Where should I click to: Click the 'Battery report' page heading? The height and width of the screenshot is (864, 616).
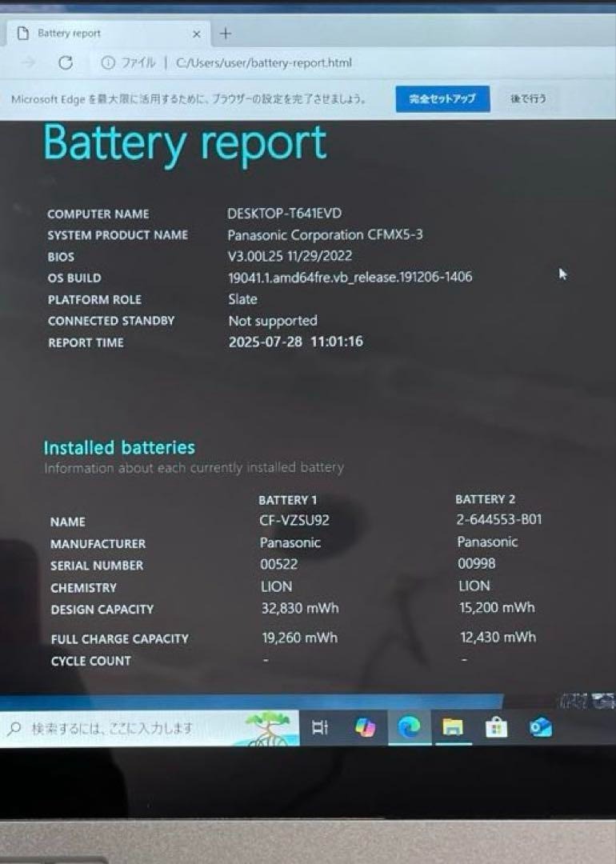click(185, 143)
